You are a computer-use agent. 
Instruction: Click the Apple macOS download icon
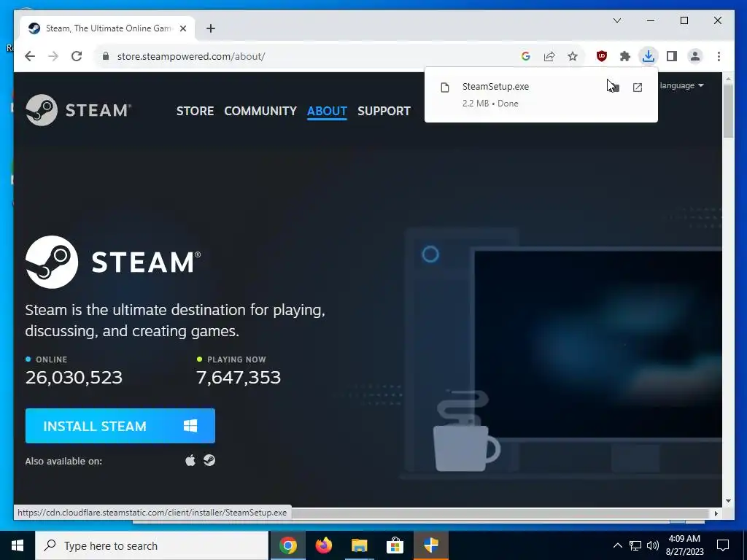tap(190, 461)
